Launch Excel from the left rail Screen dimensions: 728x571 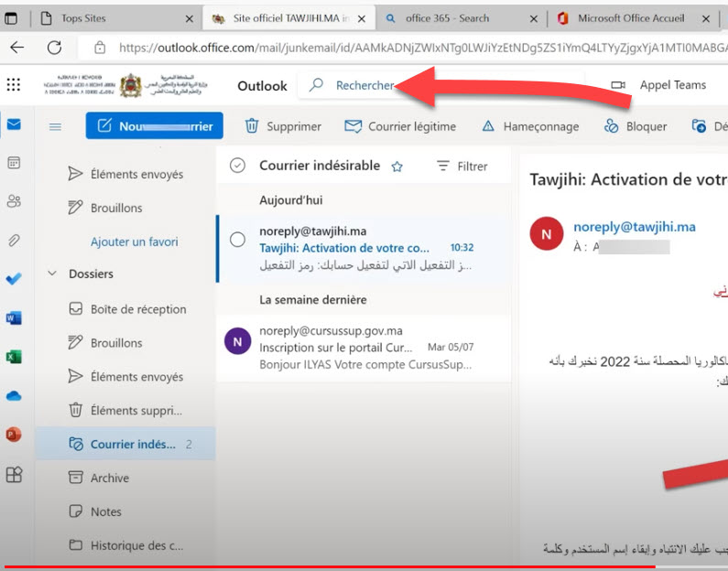point(14,357)
